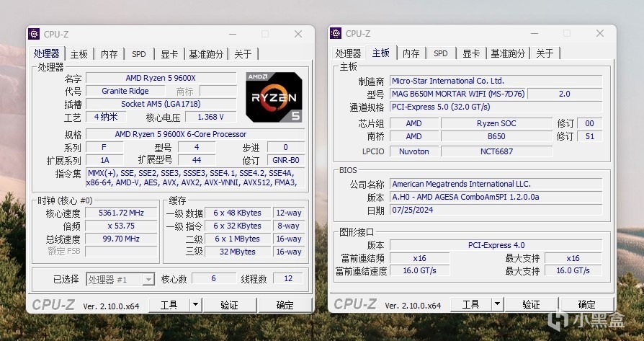Click 工具 button in left CPU-Z window
Viewport: 644px width, 341px height.
coord(169,305)
